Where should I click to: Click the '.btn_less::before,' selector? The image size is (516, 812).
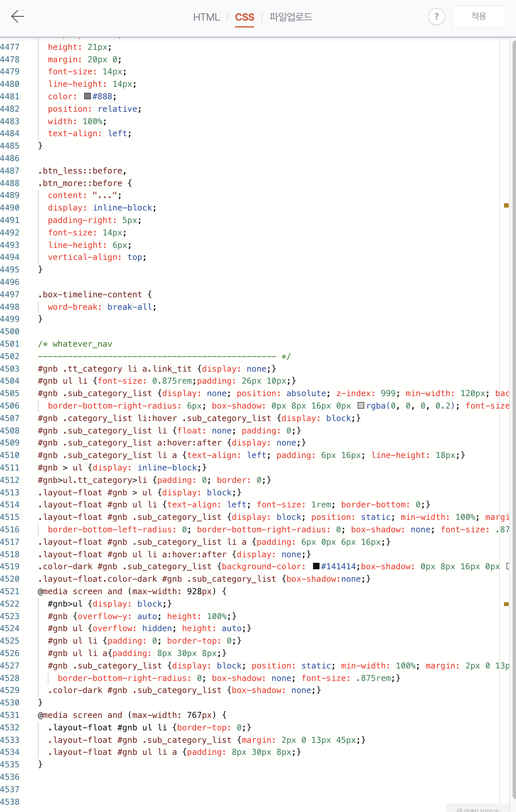[x=82, y=171]
